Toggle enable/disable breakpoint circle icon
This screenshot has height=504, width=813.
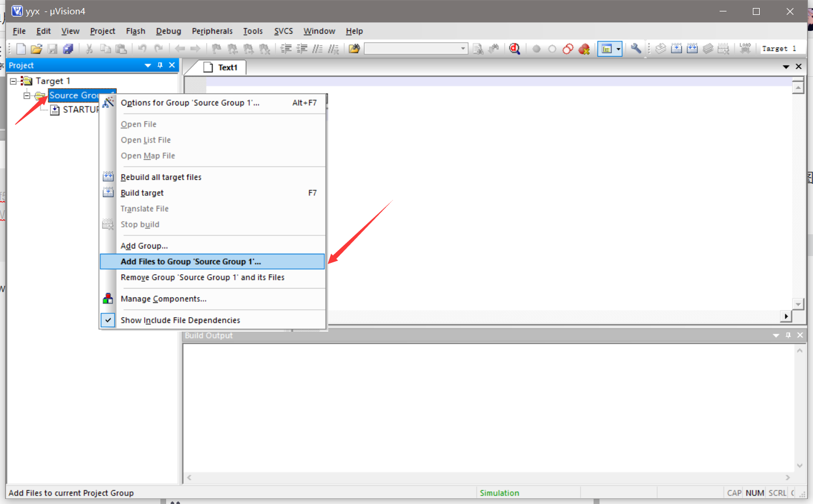click(552, 49)
